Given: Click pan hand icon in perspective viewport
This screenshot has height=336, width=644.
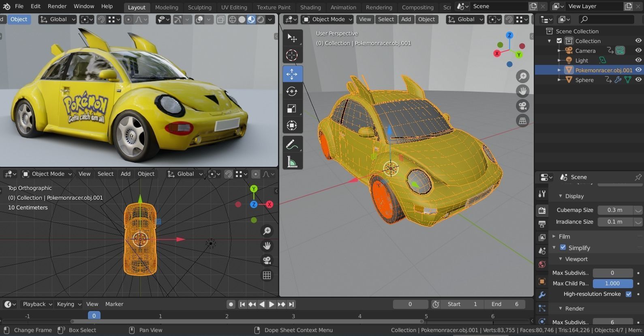Looking at the screenshot, I should [x=523, y=91].
